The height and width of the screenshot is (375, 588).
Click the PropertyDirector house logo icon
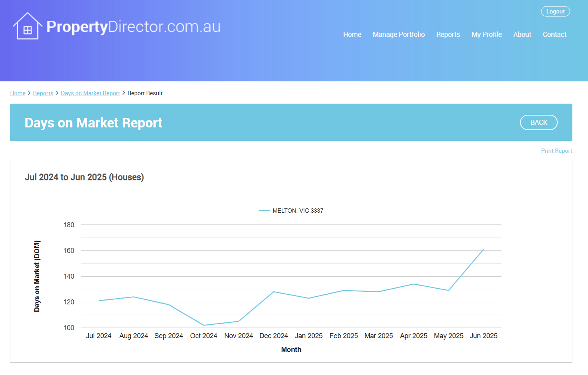tap(28, 26)
